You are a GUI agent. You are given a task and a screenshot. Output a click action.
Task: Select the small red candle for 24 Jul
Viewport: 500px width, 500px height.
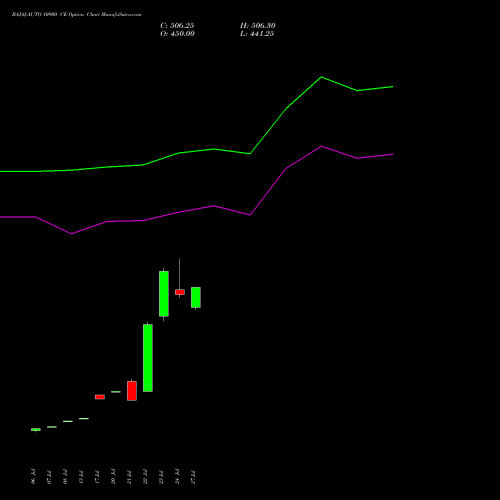tap(180, 292)
